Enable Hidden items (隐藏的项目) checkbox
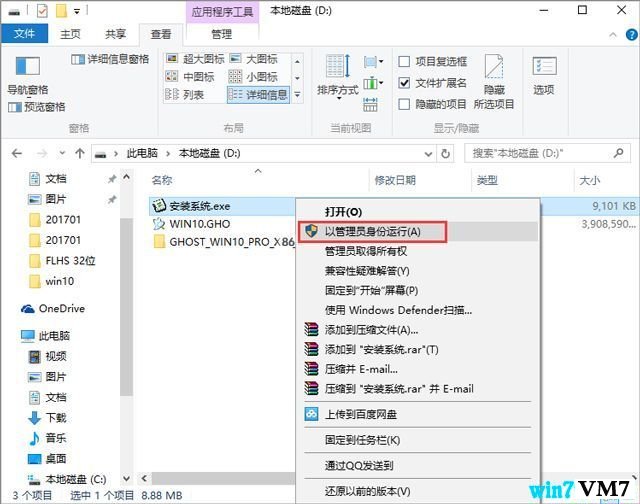Image resolution: width=640 pixels, height=504 pixels. click(x=404, y=104)
